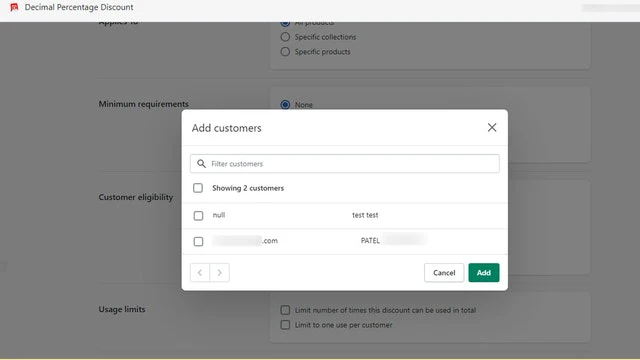Go to next page of customers
Screen dimensions: 640x360
coord(220,272)
